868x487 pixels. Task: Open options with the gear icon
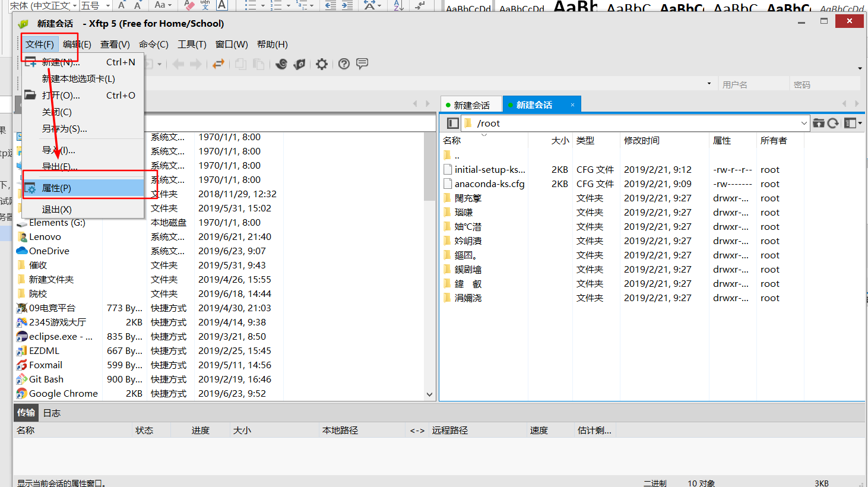coord(322,64)
